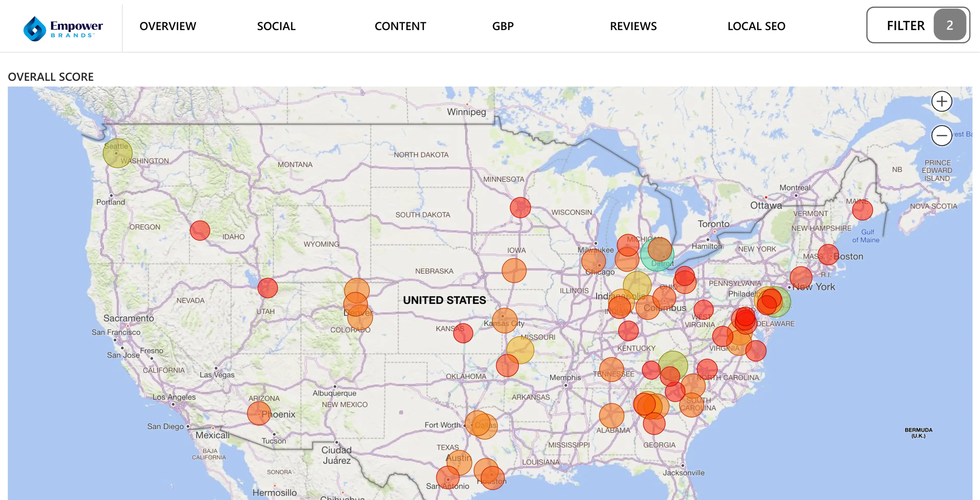Open the REVIEWS tab

point(633,26)
